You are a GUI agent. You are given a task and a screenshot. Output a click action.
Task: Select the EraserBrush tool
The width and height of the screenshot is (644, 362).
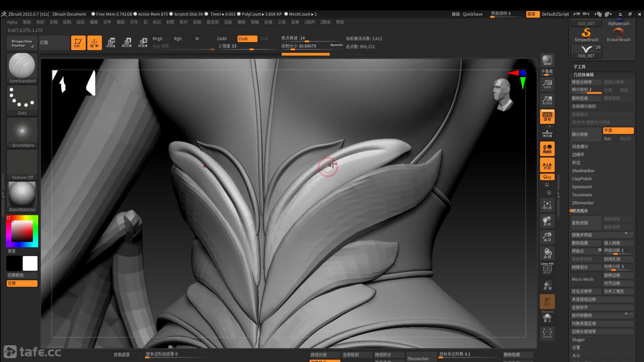pos(619,35)
